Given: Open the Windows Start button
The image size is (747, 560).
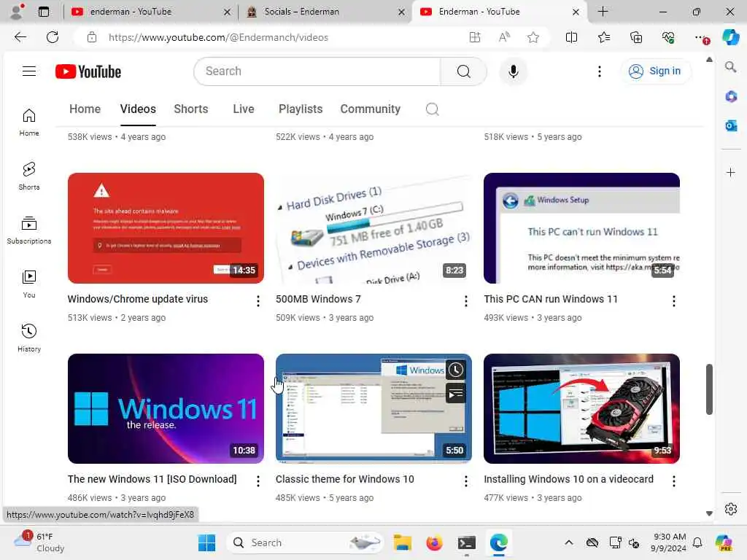Looking at the screenshot, I should click(206, 542).
